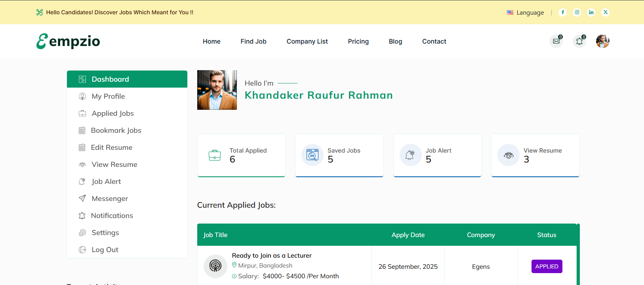The image size is (644, 285).
Task: Click the LinkedIn icon in top bar
Action: 591,12
